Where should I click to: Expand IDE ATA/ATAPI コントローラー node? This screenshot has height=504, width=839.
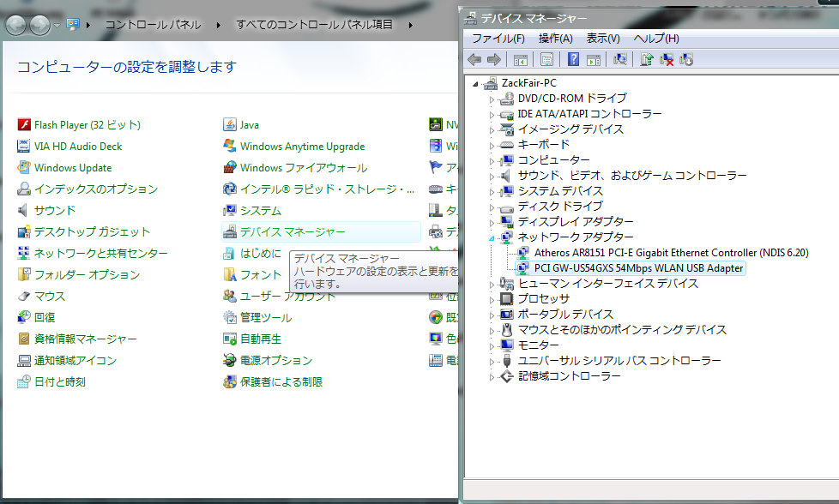[492, 114]
